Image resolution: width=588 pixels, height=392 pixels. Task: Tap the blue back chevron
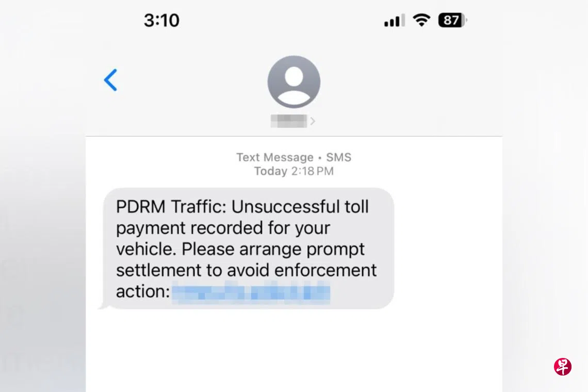pyautogui.click(x=110, y=80)
